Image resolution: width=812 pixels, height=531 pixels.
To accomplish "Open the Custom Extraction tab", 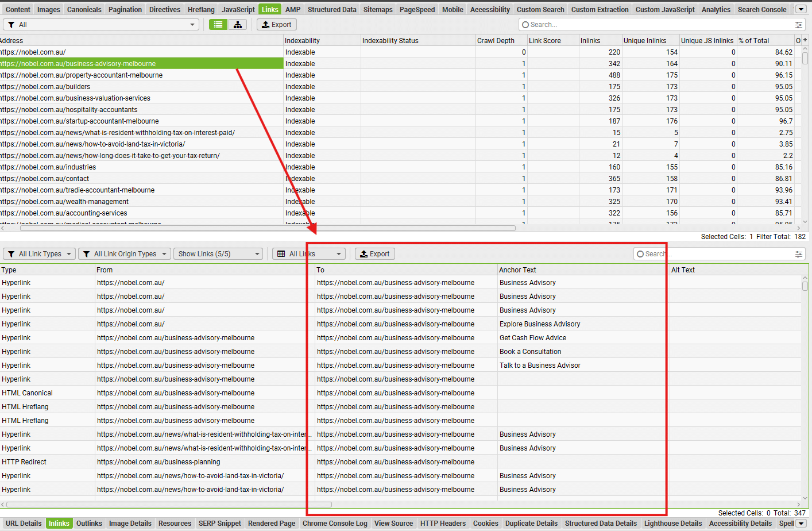I will (x=600, y=9).
